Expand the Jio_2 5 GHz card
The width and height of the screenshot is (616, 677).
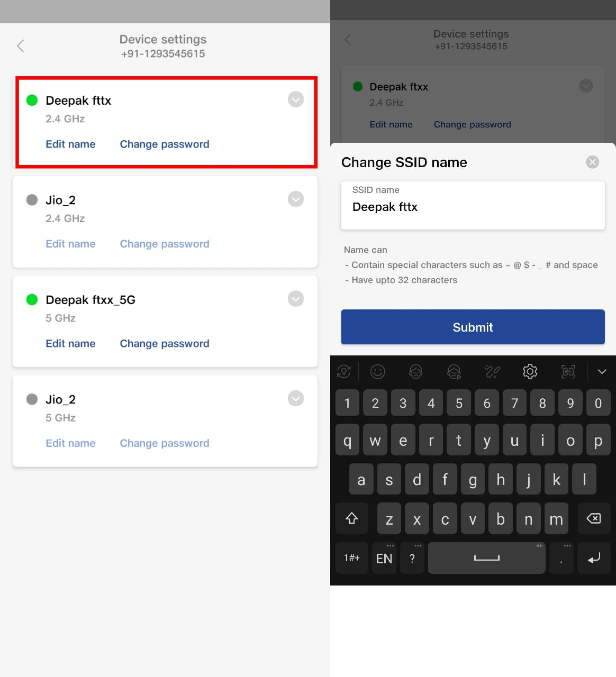(296, 398)
